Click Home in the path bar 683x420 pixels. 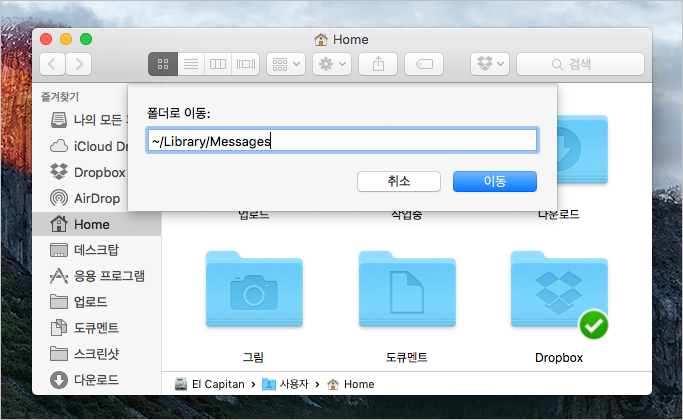point(351,384)
